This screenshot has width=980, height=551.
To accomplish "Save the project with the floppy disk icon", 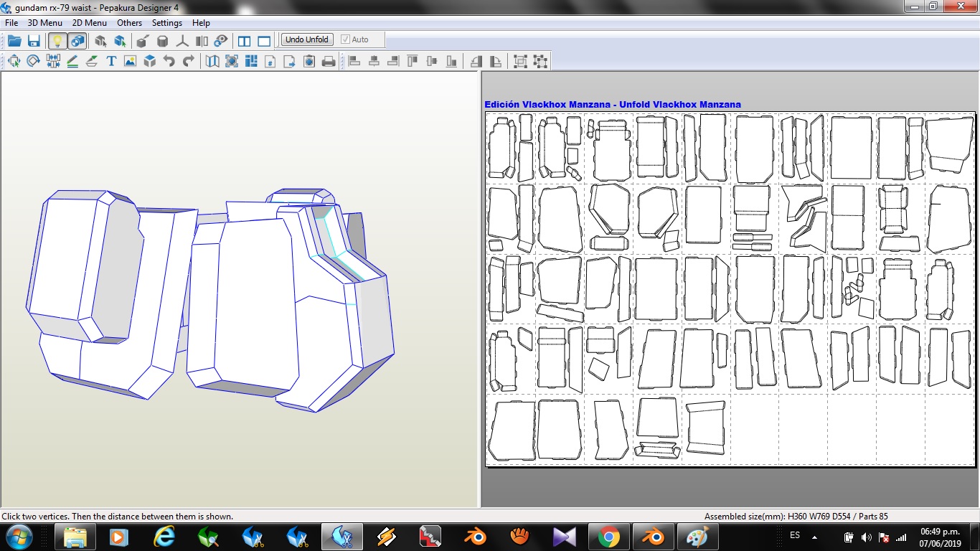I will [34, 41].
